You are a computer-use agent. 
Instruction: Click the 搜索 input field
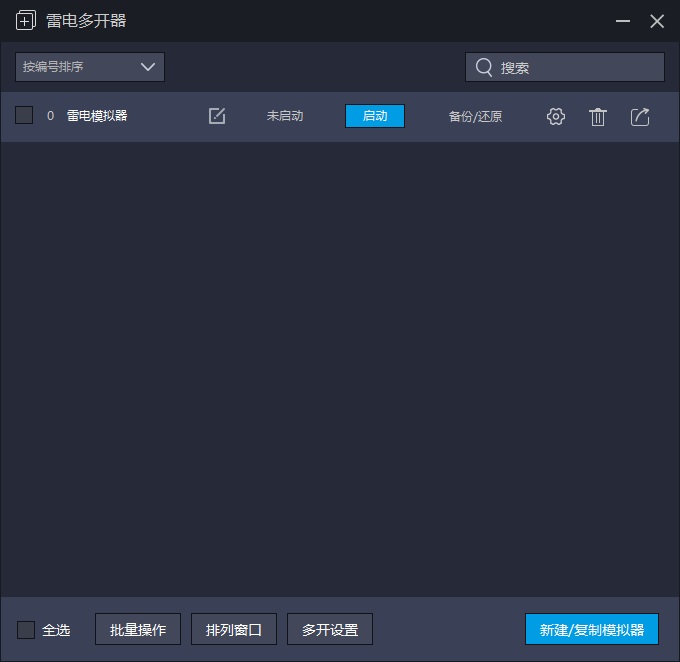[565, 67]
